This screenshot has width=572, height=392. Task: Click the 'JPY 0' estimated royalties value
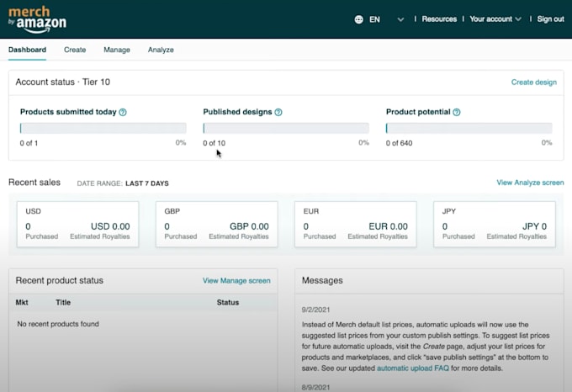point(534,226)
